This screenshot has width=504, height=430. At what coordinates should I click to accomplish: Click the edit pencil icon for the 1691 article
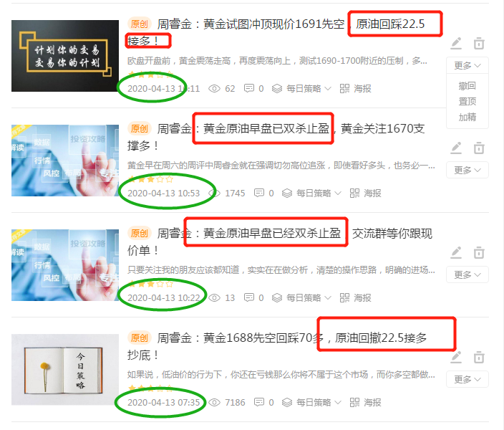click(x=456, y=43)
